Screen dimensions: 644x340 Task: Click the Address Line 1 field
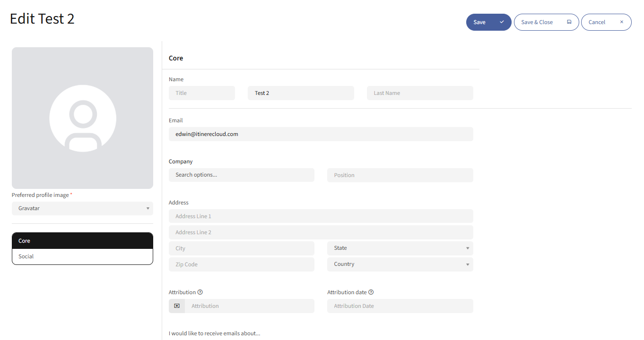tap(321, 216)
